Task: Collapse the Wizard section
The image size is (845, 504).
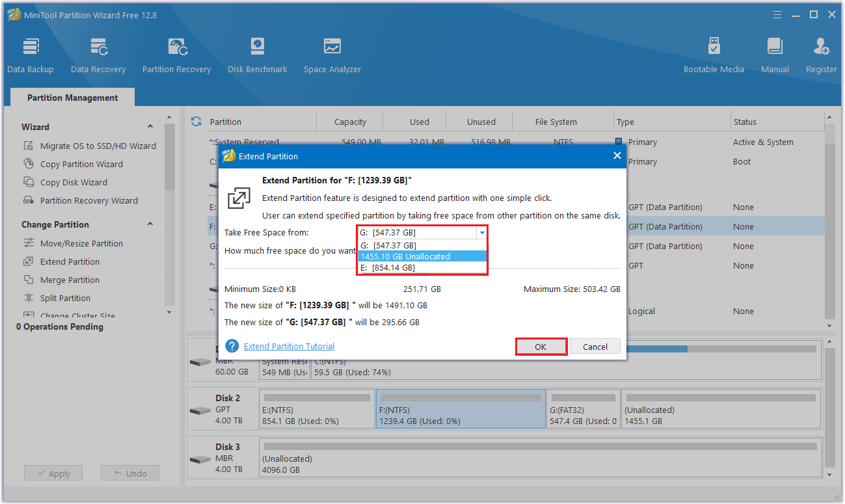Action: 150,127
